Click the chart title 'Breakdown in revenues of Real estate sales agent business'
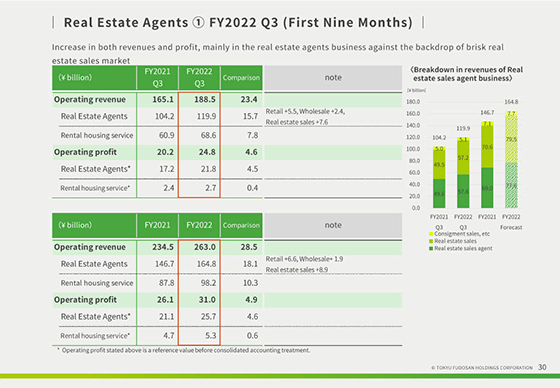 tap(466, 74)
